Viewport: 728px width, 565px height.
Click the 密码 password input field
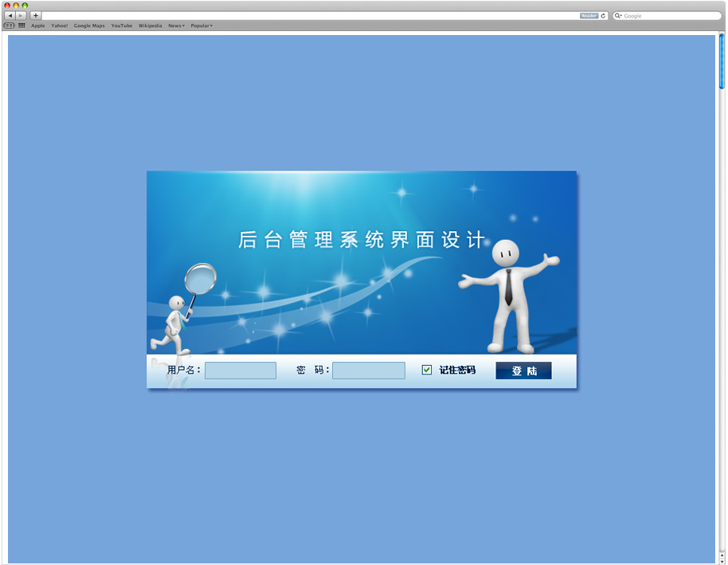[x=369, y=371]
